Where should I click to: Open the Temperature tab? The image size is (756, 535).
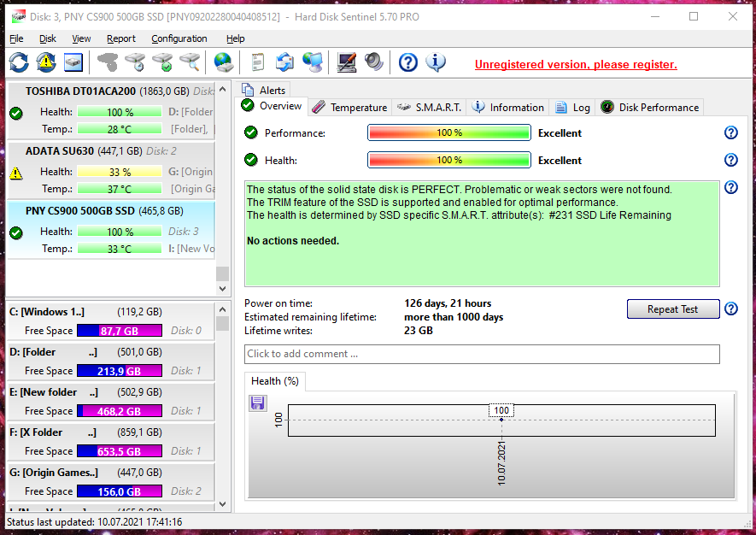(x=349, y=107)
